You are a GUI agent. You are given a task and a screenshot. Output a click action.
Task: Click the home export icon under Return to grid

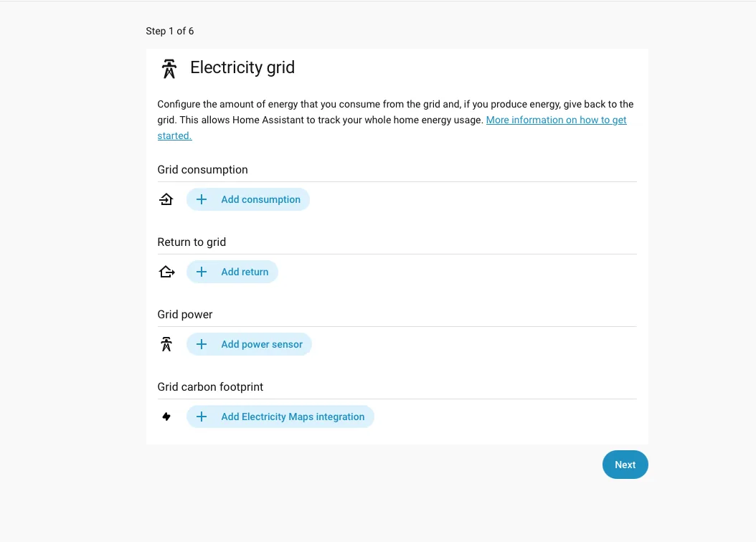pyautogui.click(x=166, y=272)
